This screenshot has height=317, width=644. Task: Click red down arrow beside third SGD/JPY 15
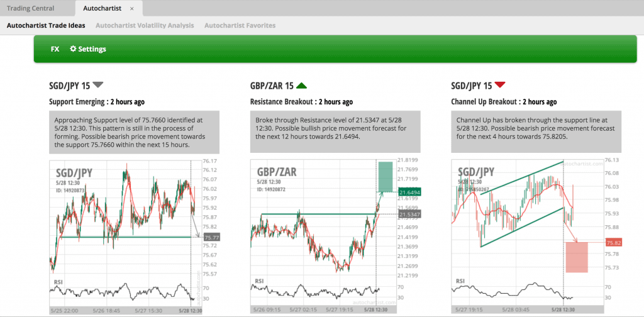500,85
